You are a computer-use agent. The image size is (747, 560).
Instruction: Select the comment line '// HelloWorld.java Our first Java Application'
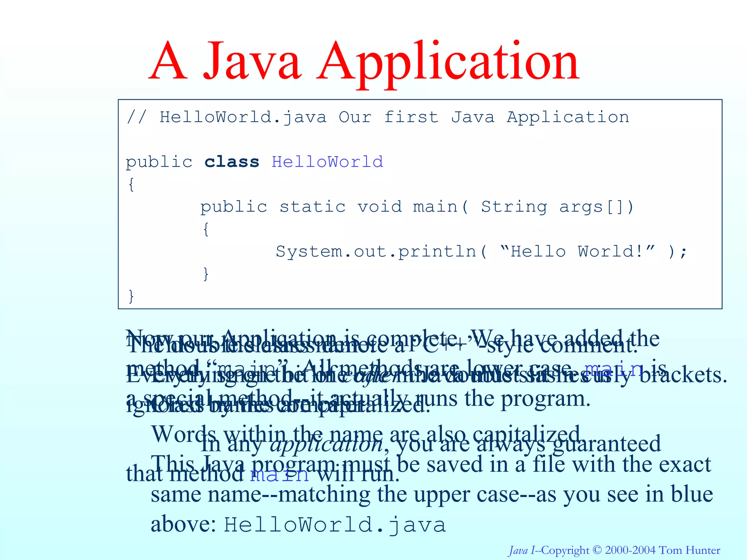pyautogui.click(x=378, y=117)
